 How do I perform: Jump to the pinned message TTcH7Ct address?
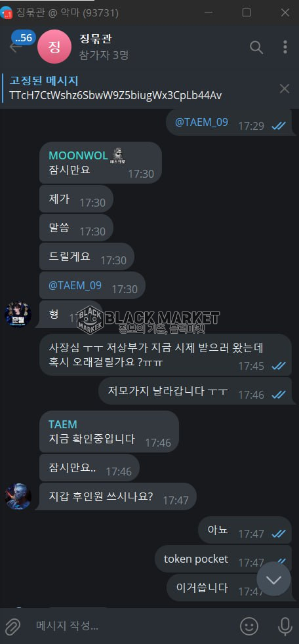[115, 96]
